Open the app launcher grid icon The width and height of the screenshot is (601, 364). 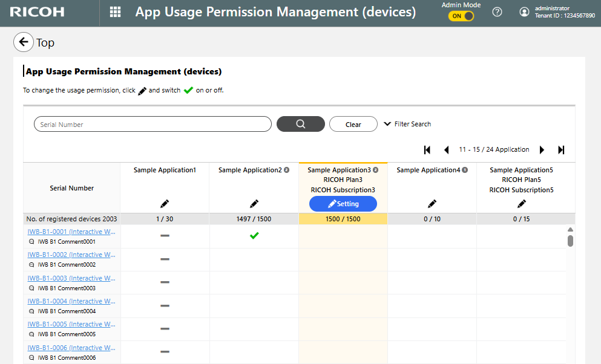(115, 12)
